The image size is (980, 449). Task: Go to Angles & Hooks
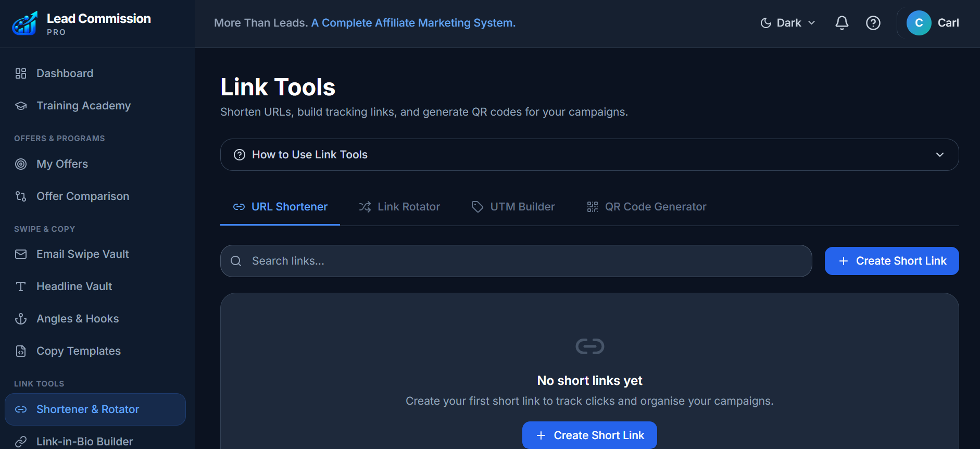coord(95,319)
